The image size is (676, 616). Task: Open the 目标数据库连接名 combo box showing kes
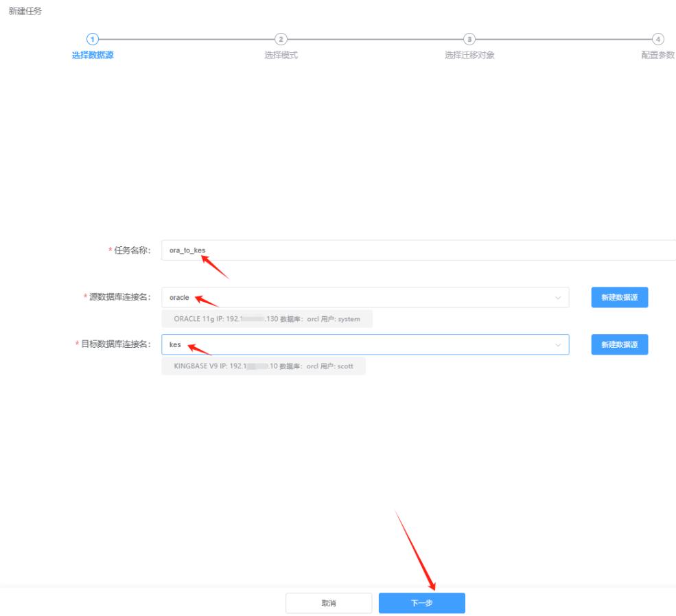[x=357, y=345]
